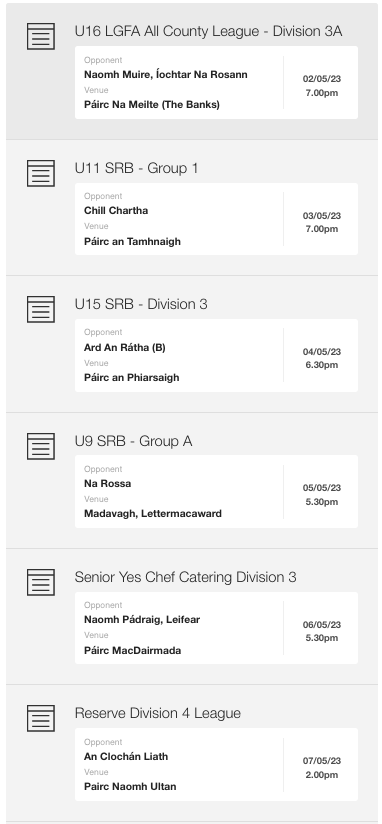Select venue Páirc an Phiarsaigh
382x824 pixels.
(131, 378)
